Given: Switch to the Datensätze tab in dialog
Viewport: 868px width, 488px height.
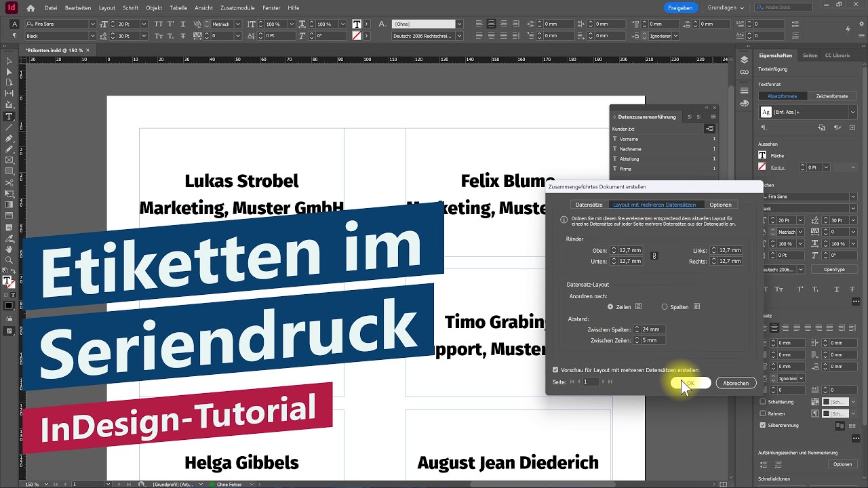Looking at the screenshot, I should pyautogui.click(x=589, y=205).
